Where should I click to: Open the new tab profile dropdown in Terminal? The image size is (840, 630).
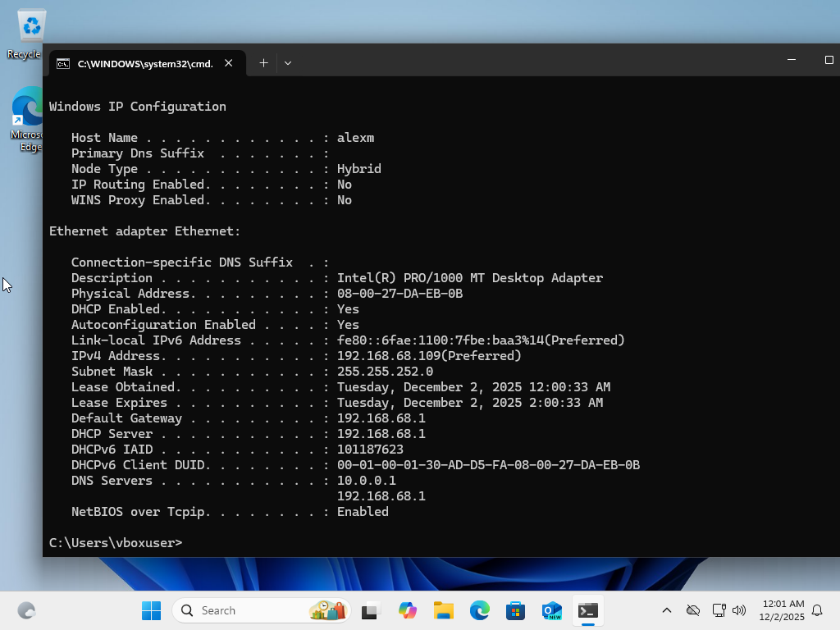tap(288, 62)
